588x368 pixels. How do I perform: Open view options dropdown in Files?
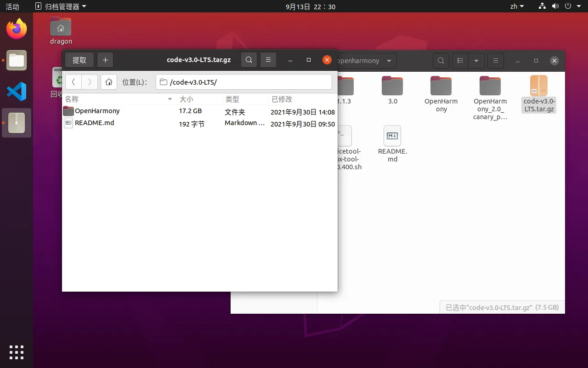[476, 61]
